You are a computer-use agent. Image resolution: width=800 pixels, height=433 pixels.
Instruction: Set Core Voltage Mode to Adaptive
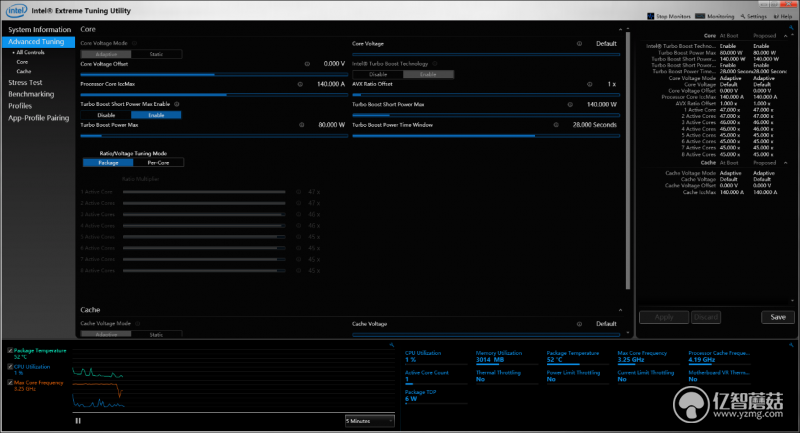point(106,54)
